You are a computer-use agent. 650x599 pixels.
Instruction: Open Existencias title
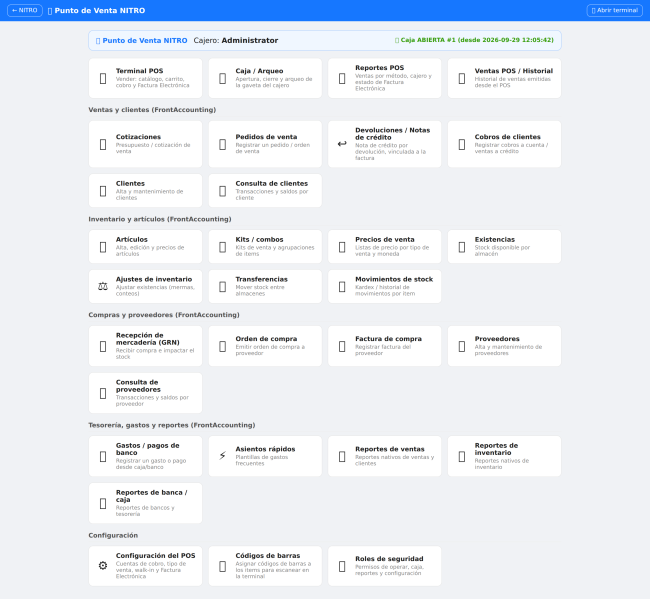(495, 239)
